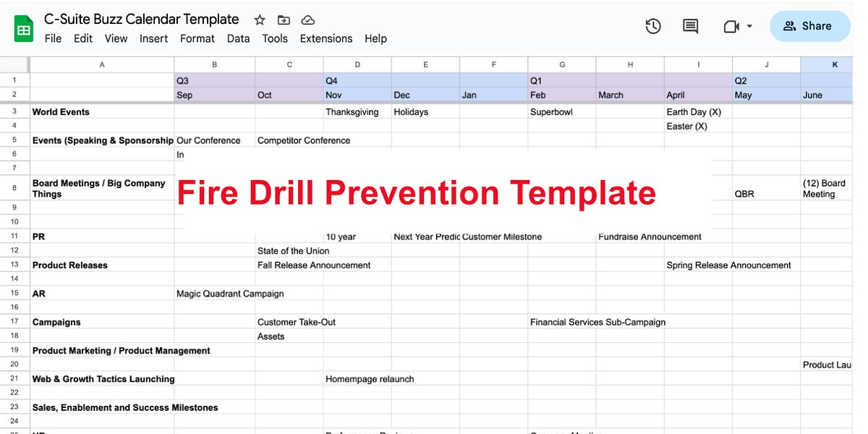Open the move to folder icon
The height and width of the screenshot is (434, 868).
tap(284, 20)
